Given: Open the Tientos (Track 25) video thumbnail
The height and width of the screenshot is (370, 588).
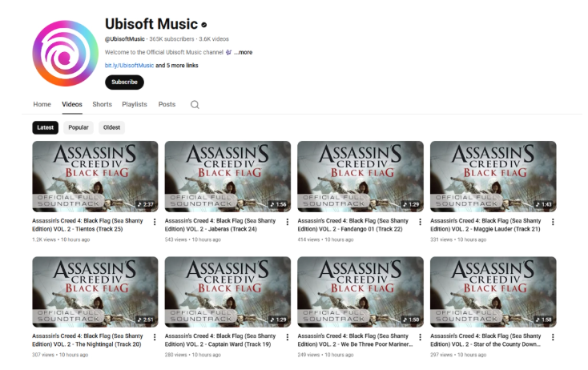Looking at the screenshot, I should 95,176.
